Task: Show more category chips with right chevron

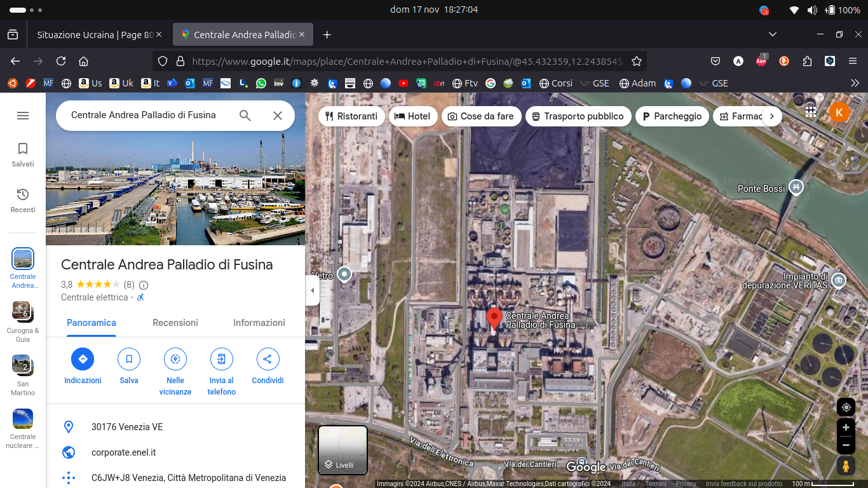Action: point(772,116)
